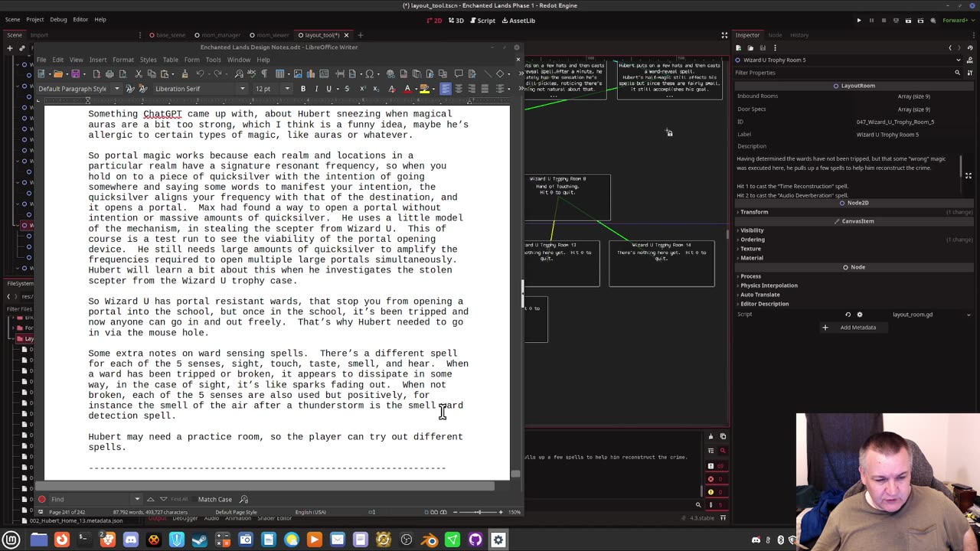Click the Undo arrow in Writer toolbar
Image resolution: width=980 pixels, height=551 pixels.
pyautogui.click(x=200, y=73)
